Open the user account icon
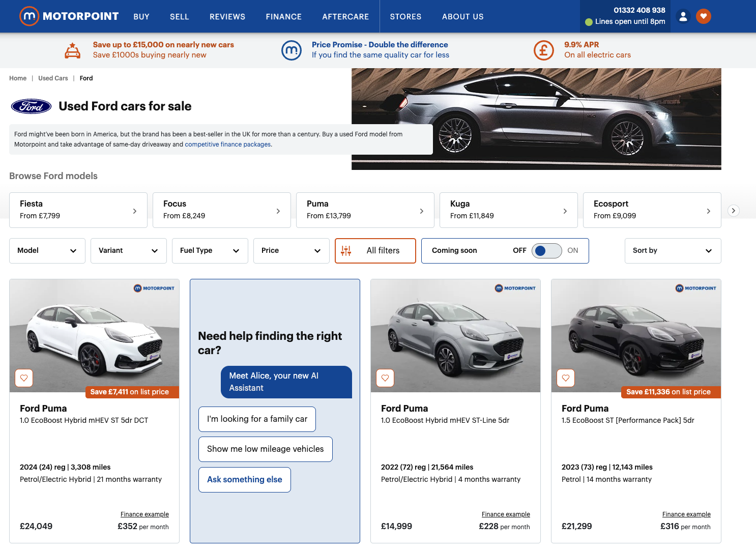Viewport: 756px width, 550px height. (683, 16)
